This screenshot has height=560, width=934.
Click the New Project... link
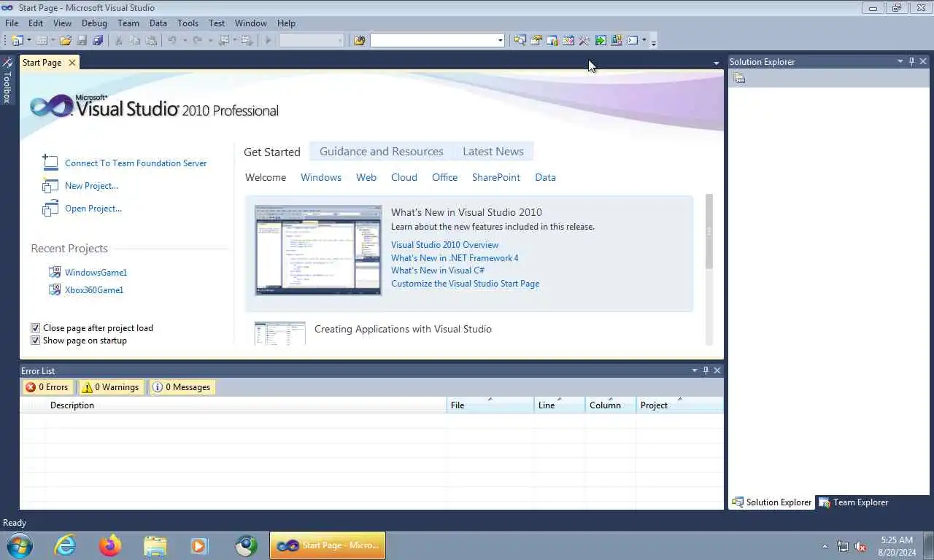91,186
